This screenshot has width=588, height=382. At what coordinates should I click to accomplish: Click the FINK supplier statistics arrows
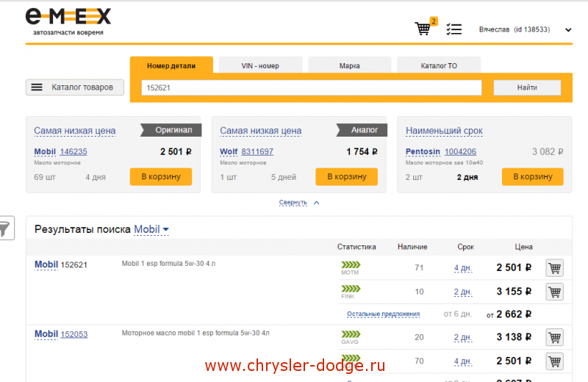(x=351, y=289)
